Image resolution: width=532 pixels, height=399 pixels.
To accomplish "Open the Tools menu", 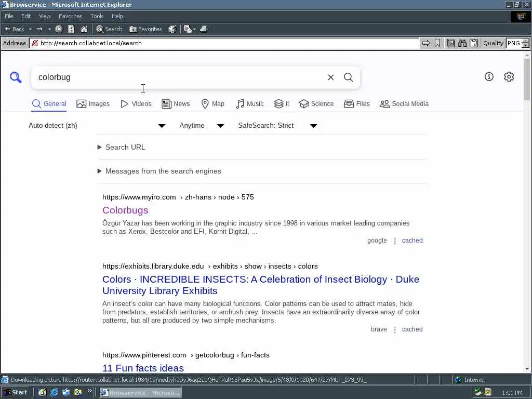I will (x=97, y=16).
